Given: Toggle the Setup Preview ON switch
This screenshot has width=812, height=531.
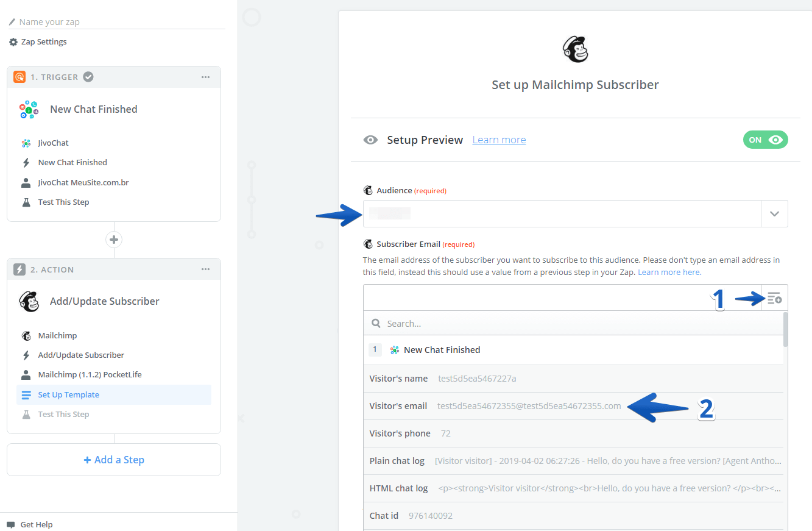Looking at the screenshot, I should [765, 140].
